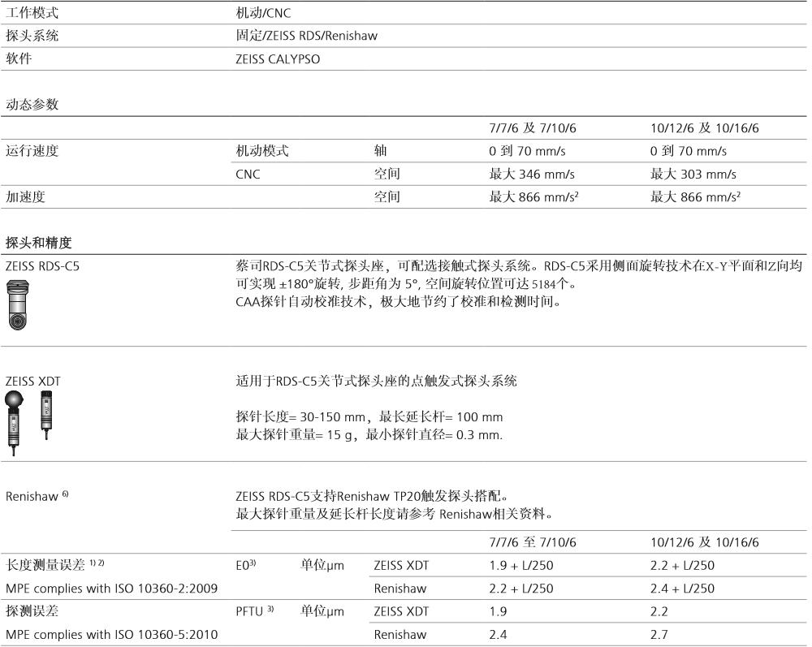Click the ISO 10360-5:2010 compliance text
The height and width of the screenshot is (647, 812).
[x=111, y=633]
